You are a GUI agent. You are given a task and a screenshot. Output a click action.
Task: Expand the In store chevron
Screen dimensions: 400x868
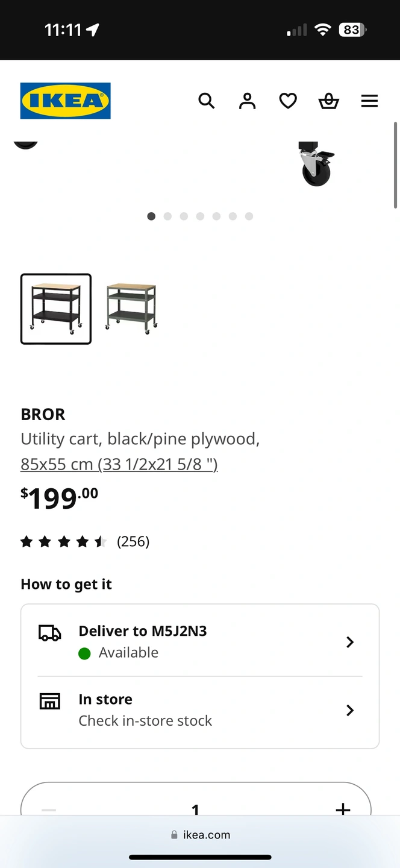(x=350, y=710)
